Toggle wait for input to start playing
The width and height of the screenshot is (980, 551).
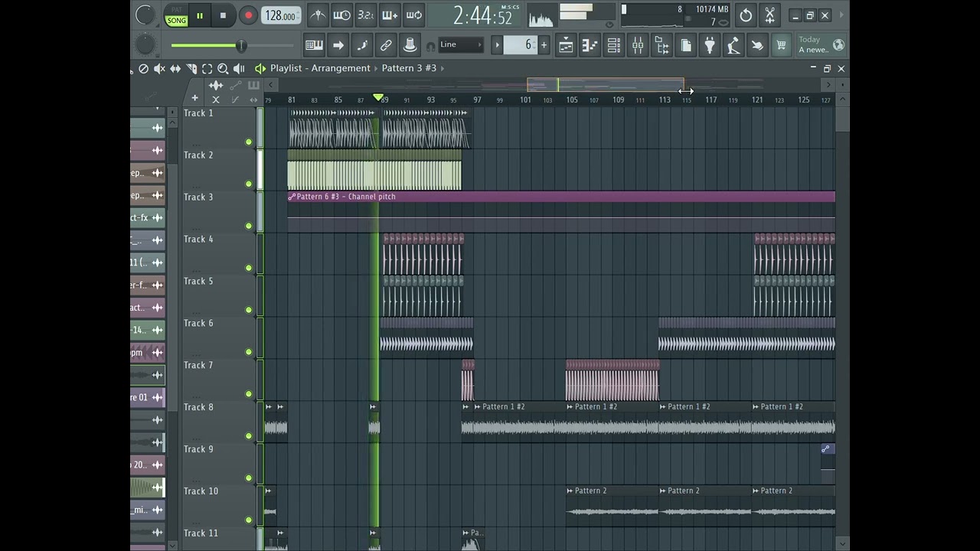pos(341,15)
